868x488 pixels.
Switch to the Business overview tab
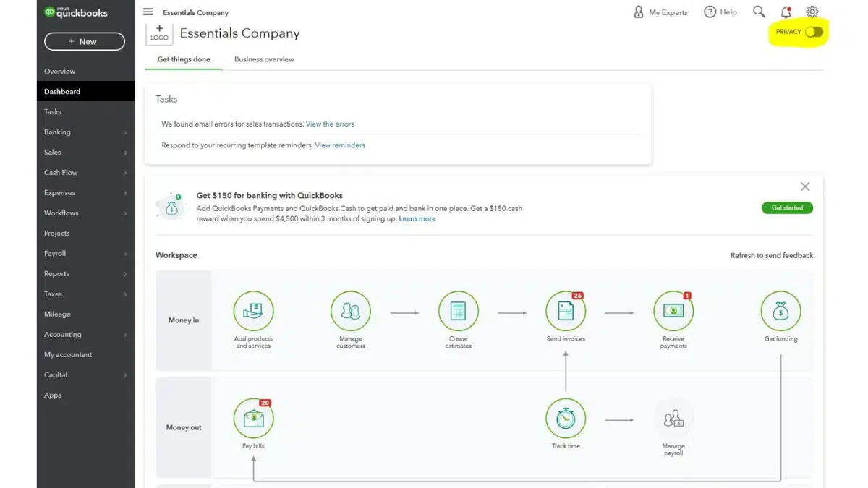tap(264, 59)
